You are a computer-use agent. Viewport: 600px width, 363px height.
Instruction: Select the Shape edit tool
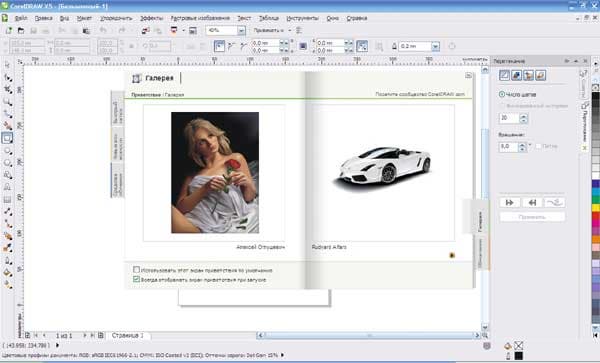pos(7,78)
